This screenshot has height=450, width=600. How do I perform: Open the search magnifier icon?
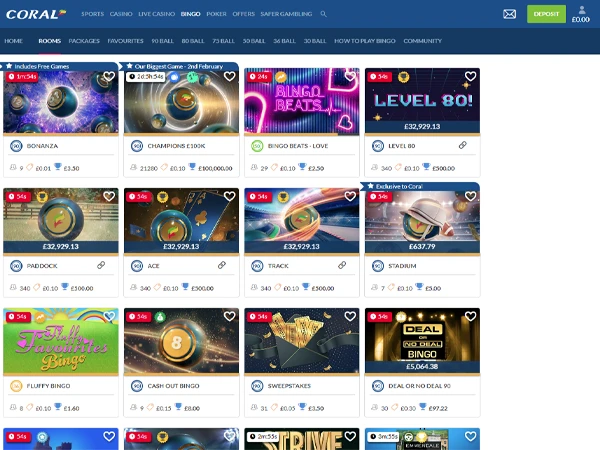tap(323, 14)
